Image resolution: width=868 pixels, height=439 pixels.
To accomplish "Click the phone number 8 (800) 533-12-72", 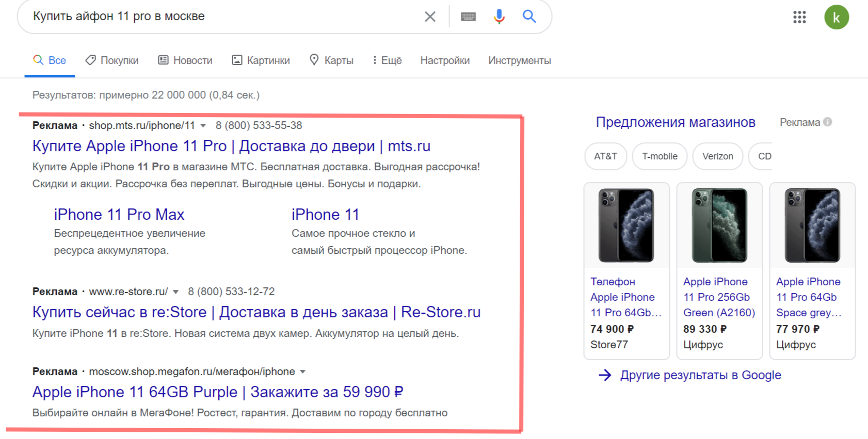I will tap(231, 291).
